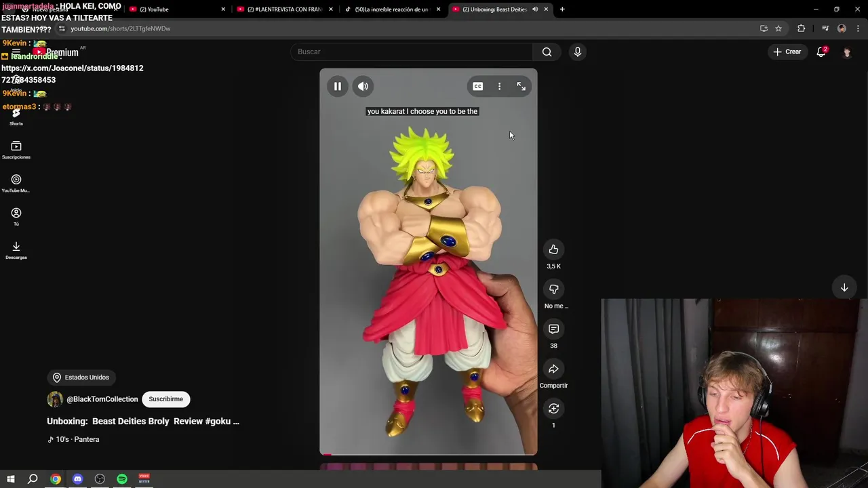Viewport: 868px width, 488px height.
Task: Open Windows taskbar search
Action: pyautogui.click(x=33, y=479)
